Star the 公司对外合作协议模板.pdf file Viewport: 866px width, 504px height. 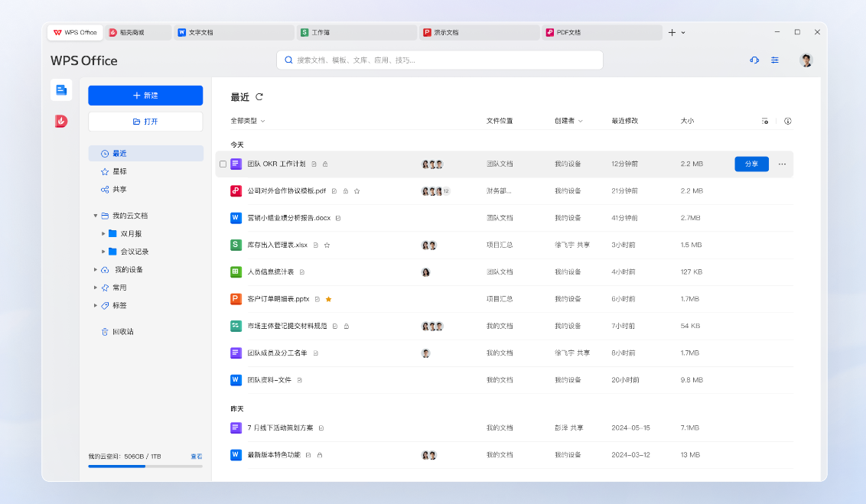click(x=356, y=191)
